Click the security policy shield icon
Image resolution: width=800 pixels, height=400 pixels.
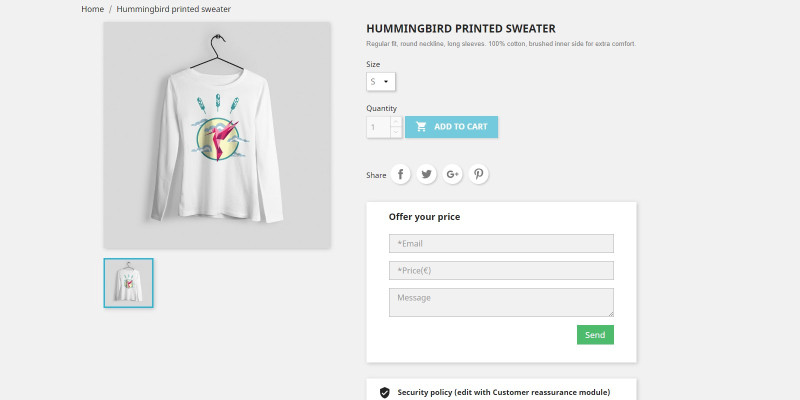coord(385,392)
